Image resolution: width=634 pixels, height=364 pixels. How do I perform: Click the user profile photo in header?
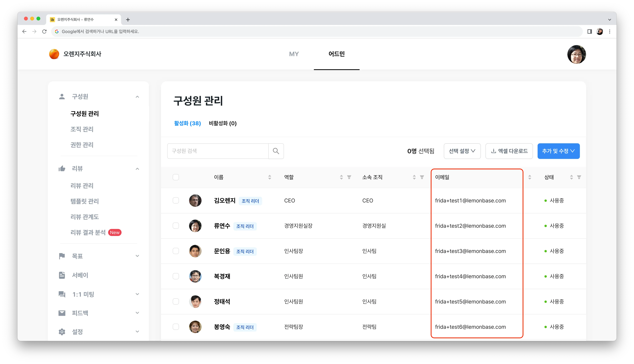click(x=576, y=54)
